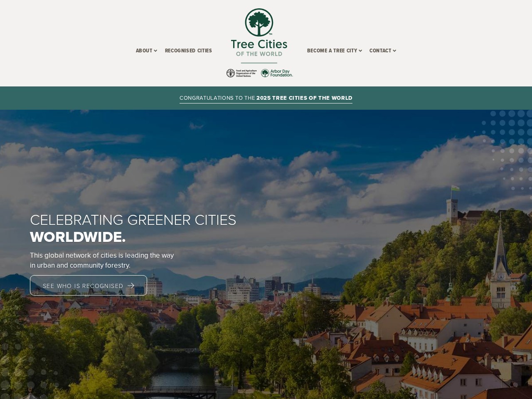Click the Celebrating Greener Cities heading
532x399 pixels.
click(133, 220)
